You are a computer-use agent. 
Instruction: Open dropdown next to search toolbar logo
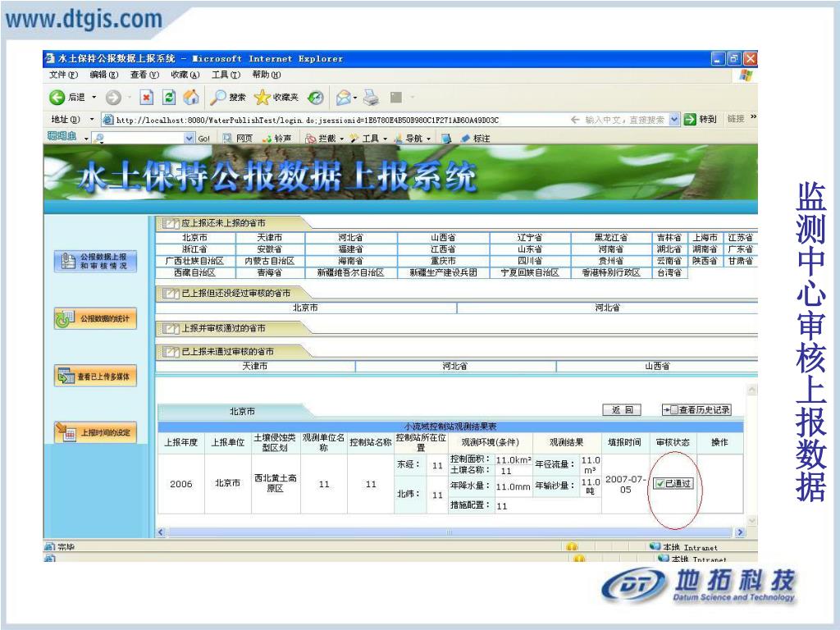(x=86, y=139)
